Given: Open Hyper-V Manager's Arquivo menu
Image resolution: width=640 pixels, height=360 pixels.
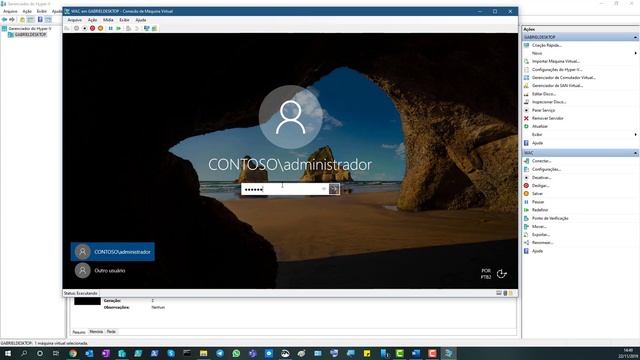Looking at the screenshot, I should point(10,11).
